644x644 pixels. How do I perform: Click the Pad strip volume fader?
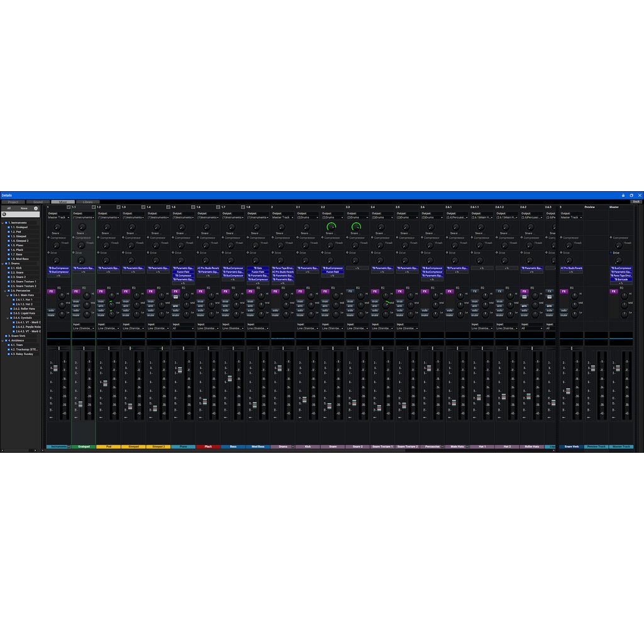tap(105, 383)
